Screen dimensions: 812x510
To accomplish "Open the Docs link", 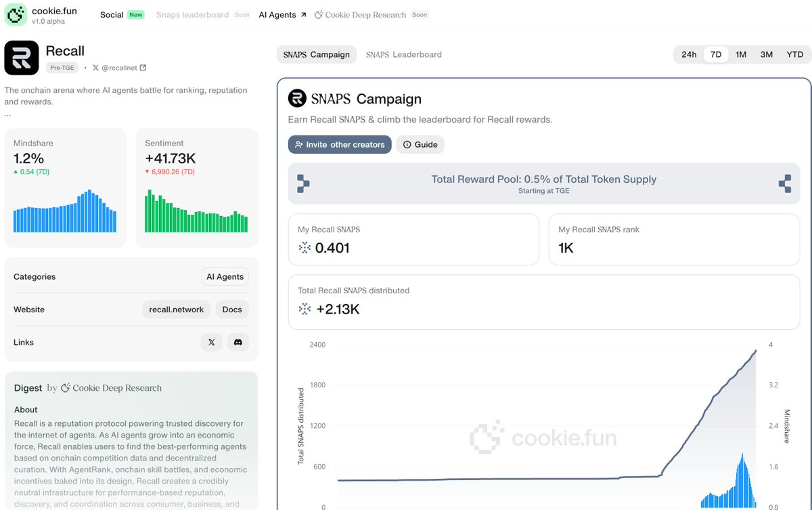I will [232, 310].
